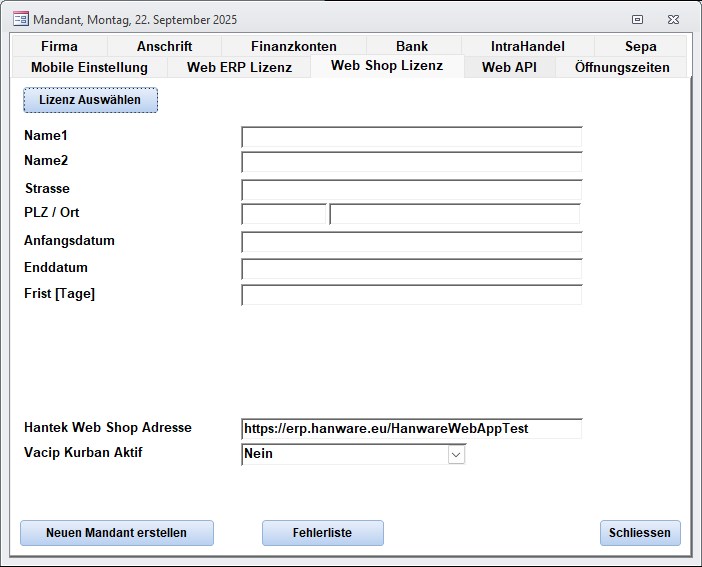View the Öffnungszeiten tab
Screen dimensions: 702x567
click(622, 67)
